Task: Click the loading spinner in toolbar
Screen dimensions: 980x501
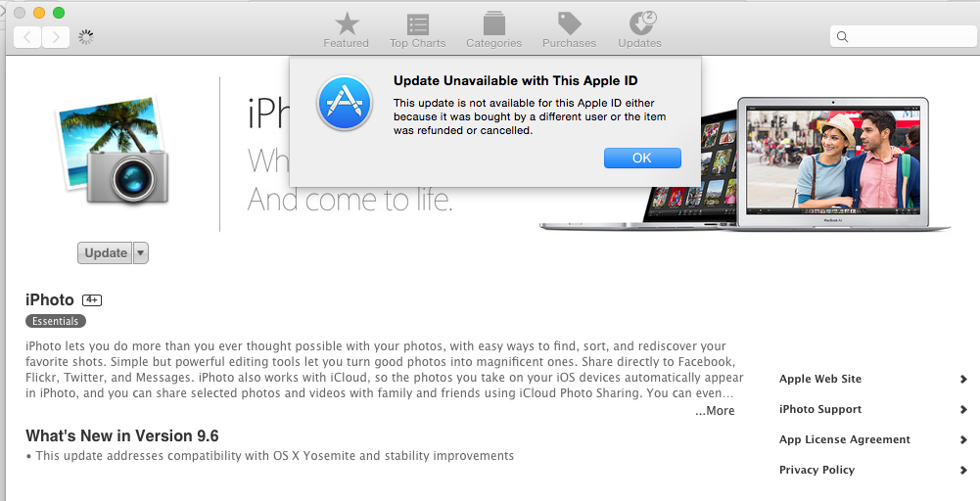Action: [85, 37]
